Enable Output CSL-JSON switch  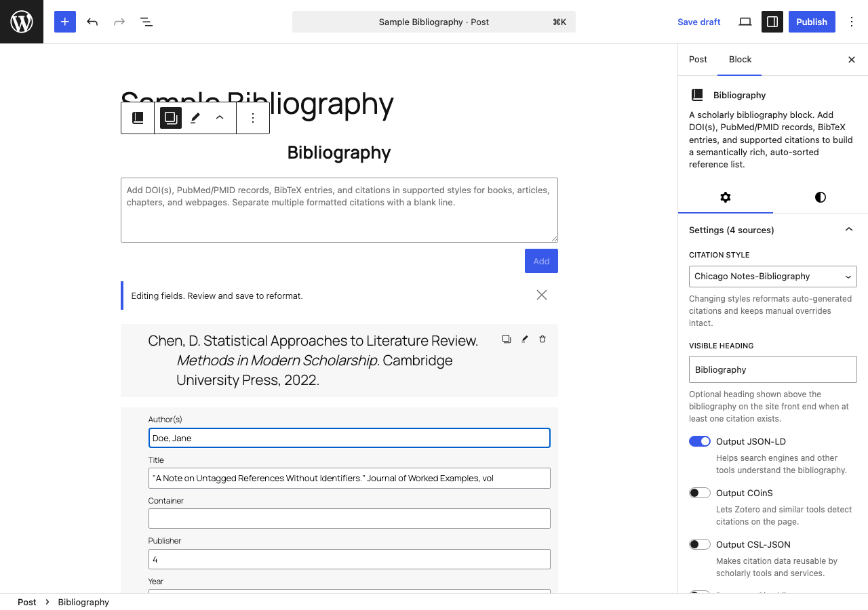[700, 544]
